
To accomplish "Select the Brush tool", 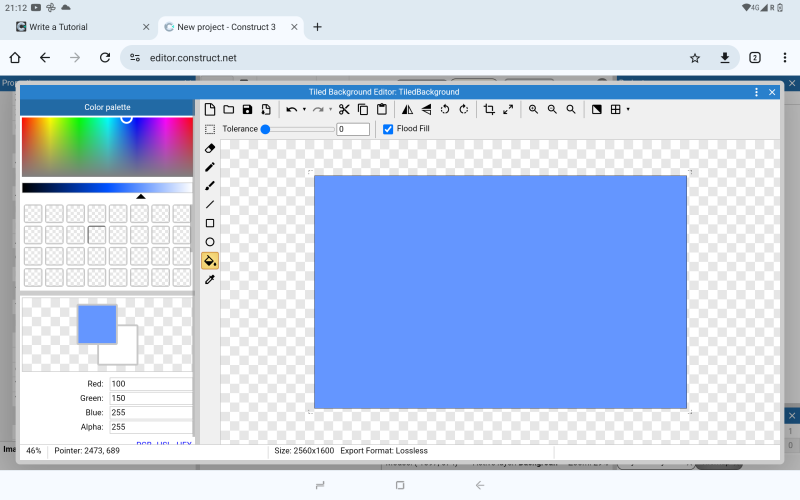I will 210,186.
